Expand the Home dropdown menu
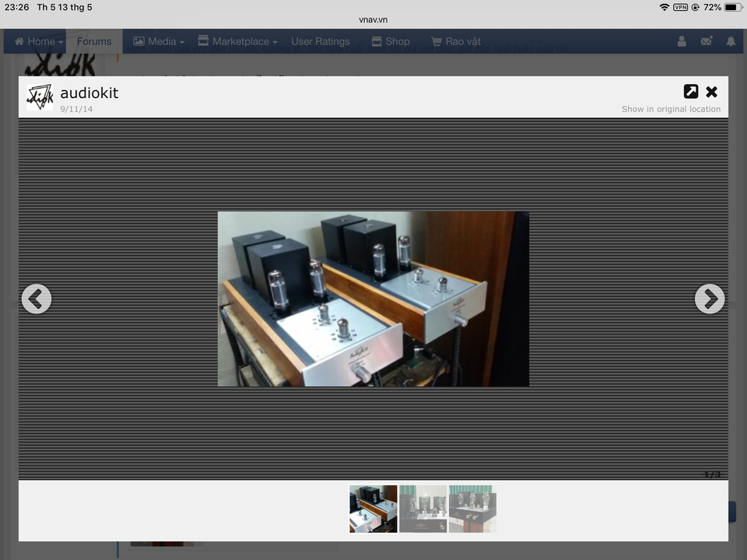 click(x=39, y=41)
